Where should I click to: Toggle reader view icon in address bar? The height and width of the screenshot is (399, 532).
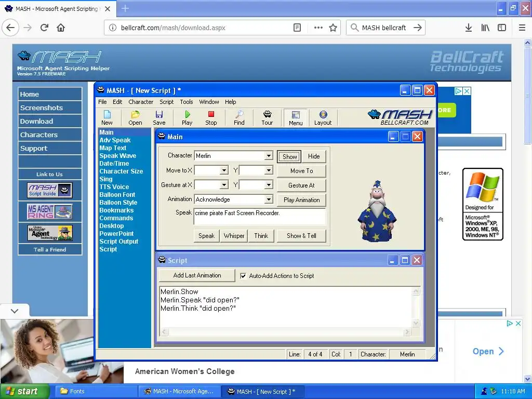297,28
